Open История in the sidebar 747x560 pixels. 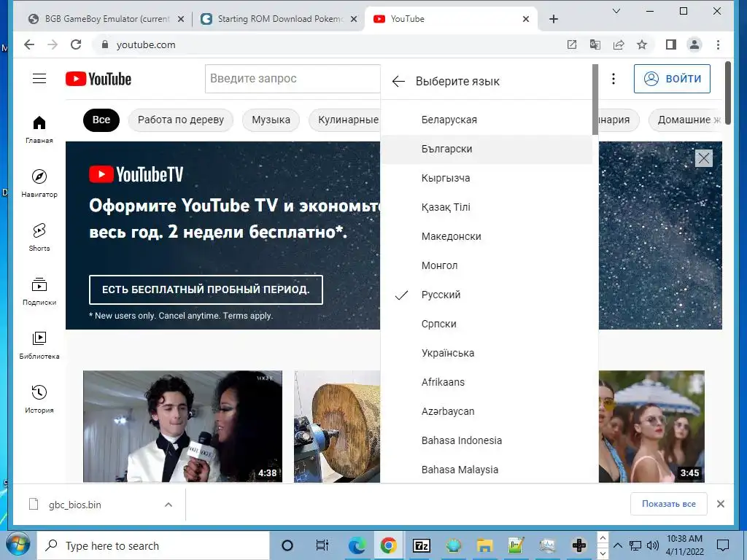[39, 399]
